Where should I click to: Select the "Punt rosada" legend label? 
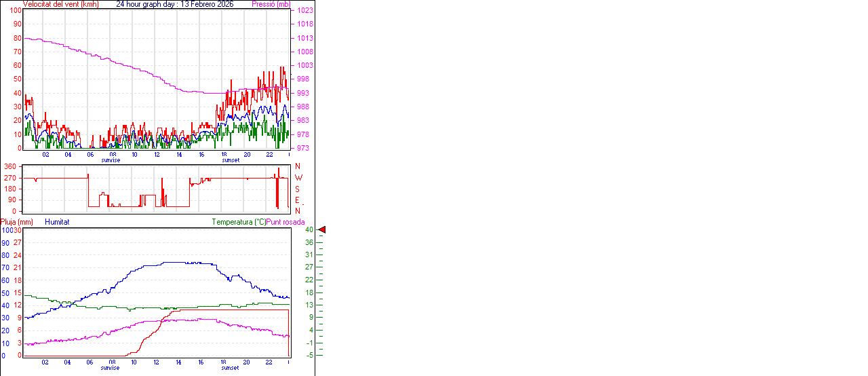pyautogui.click(x=285, y=222)
